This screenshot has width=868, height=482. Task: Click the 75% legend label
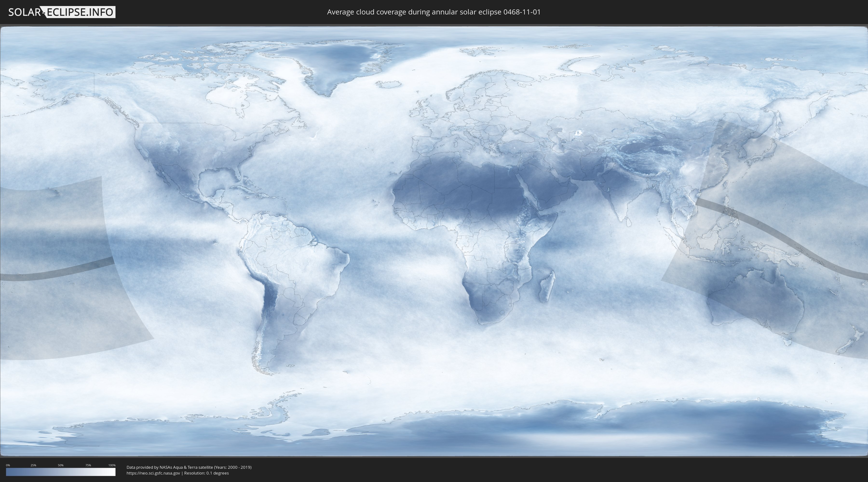(88, 465)
